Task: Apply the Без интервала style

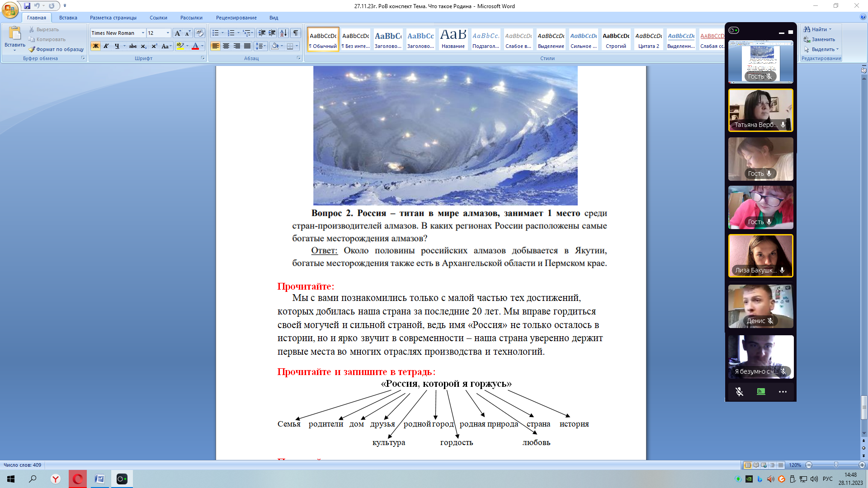Action: (356, 40)
